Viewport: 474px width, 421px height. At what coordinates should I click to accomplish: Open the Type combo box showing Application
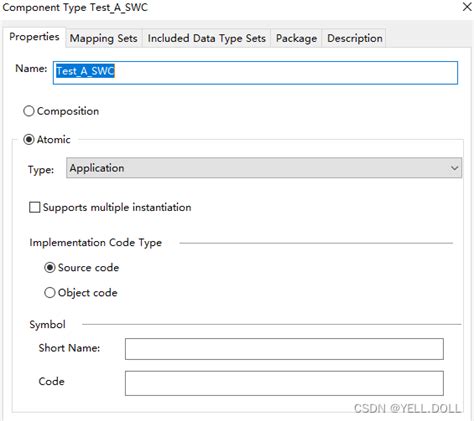coord(264,168)
